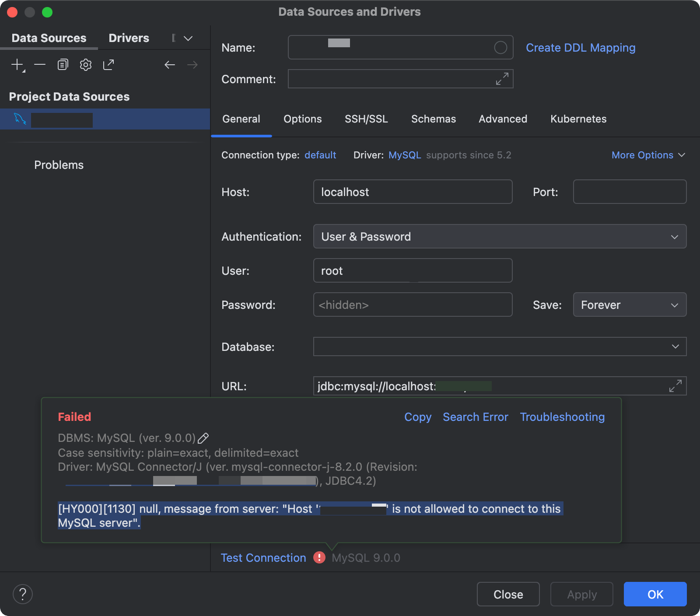Expand the URL field editor
700x616 pixels.
pos(675,386)
